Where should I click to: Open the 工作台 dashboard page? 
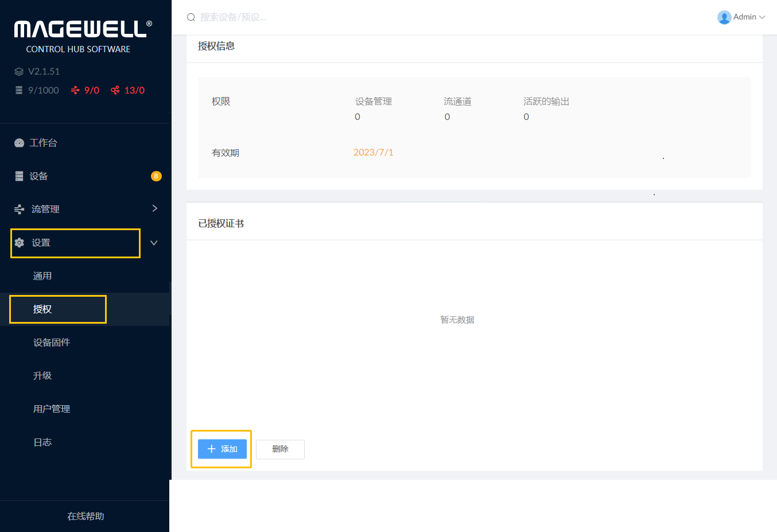tap(44, 143)
